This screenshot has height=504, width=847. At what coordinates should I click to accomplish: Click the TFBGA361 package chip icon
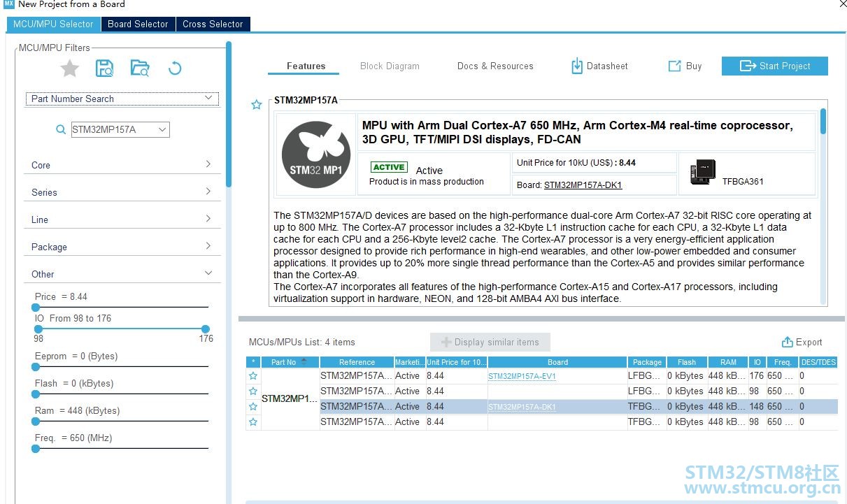coord(702,172)
